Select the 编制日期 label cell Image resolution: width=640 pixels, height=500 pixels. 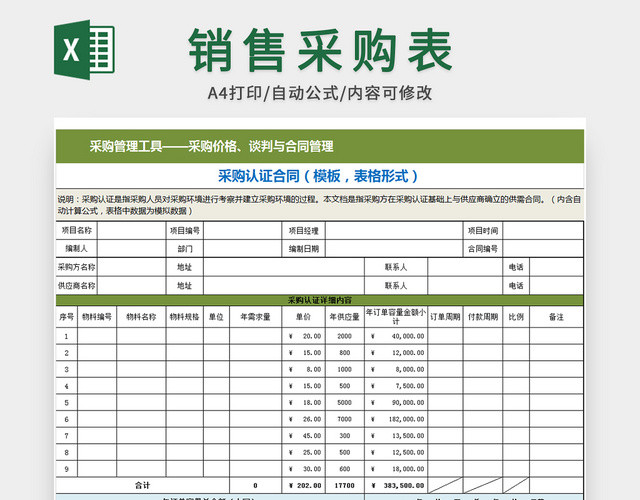tap(303, 248)
